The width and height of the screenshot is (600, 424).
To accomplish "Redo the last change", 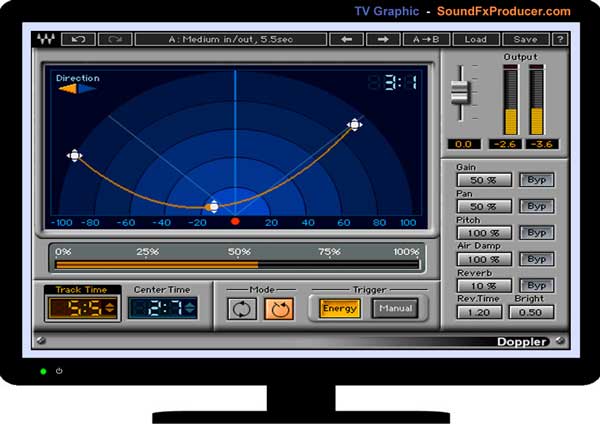I will [x=115, y=39].
